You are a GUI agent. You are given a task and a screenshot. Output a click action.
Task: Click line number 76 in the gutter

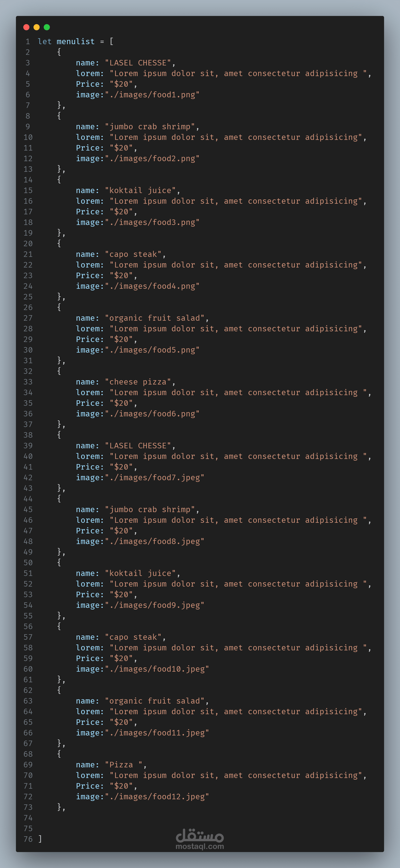[28, 839]
